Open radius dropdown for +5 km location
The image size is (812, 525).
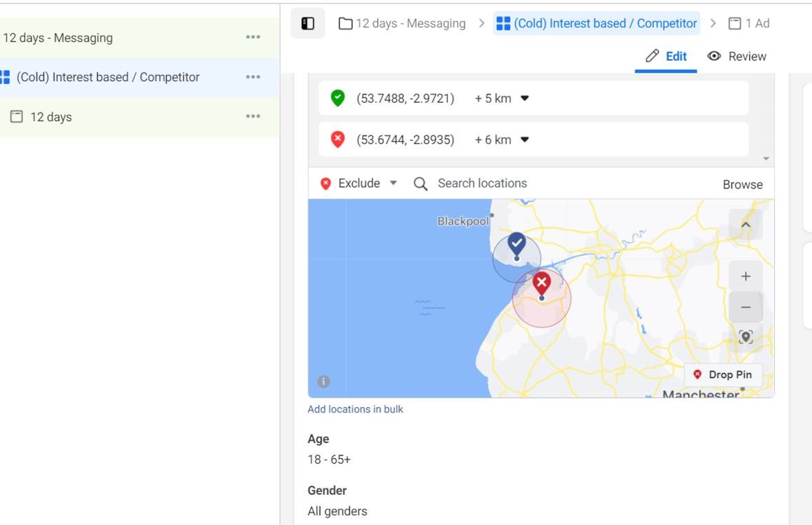525,99
